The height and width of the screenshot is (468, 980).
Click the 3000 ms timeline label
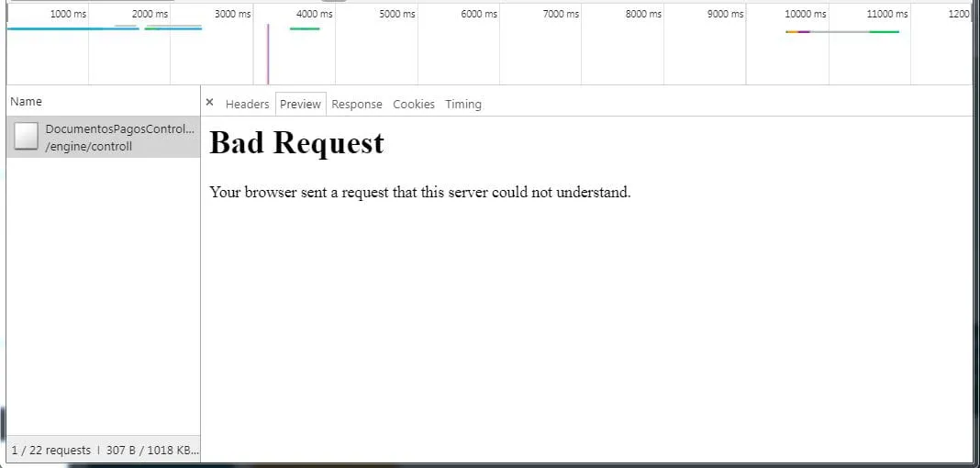232,15
